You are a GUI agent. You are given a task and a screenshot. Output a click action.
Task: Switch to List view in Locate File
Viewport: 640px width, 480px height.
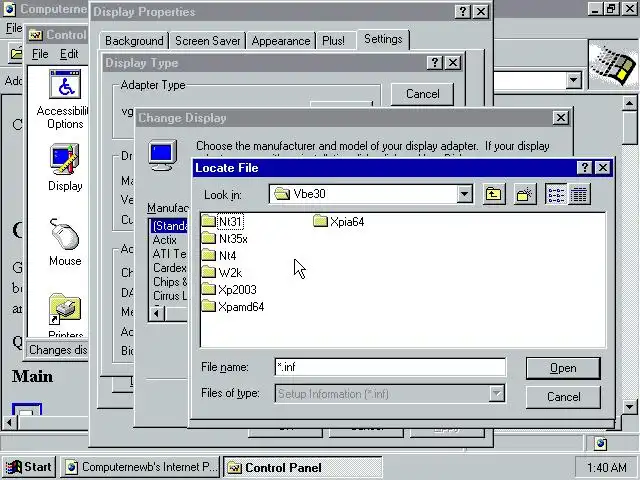(x=556, y=194)
